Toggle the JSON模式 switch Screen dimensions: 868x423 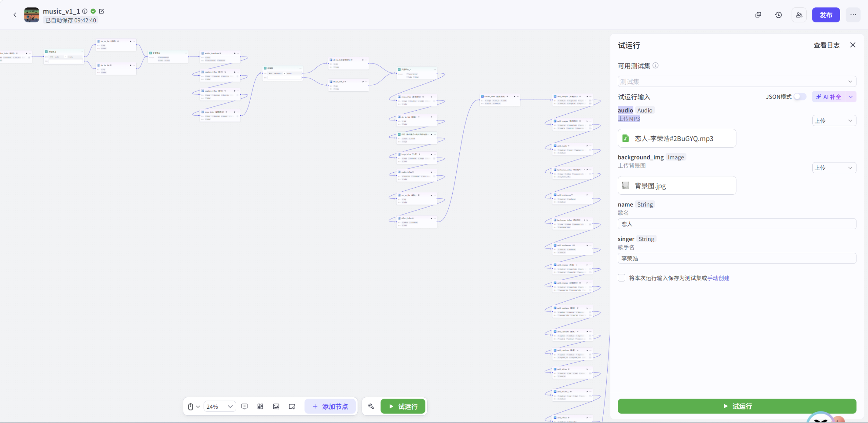[800, 97]
